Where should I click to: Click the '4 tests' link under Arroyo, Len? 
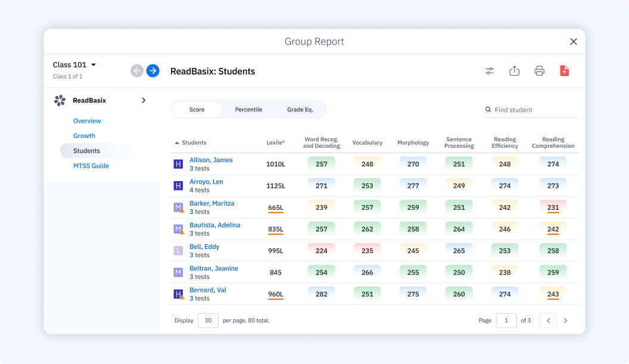click(x=200, y=190)
